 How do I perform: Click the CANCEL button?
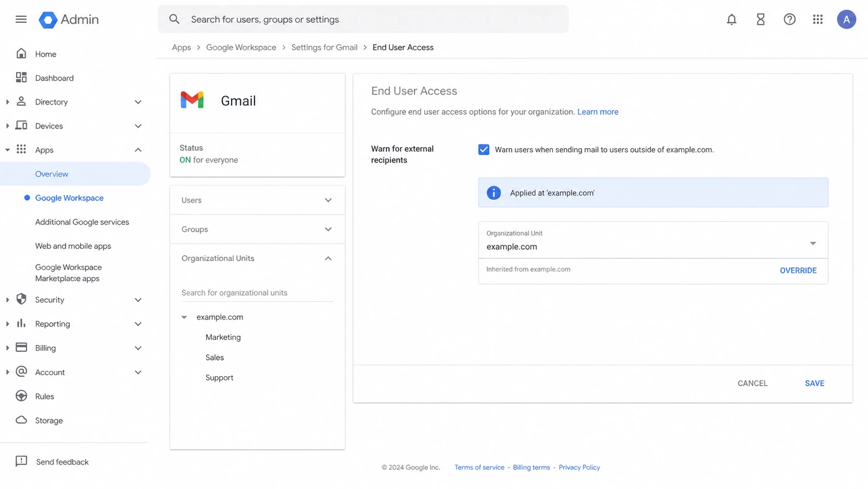pos(752,383)
